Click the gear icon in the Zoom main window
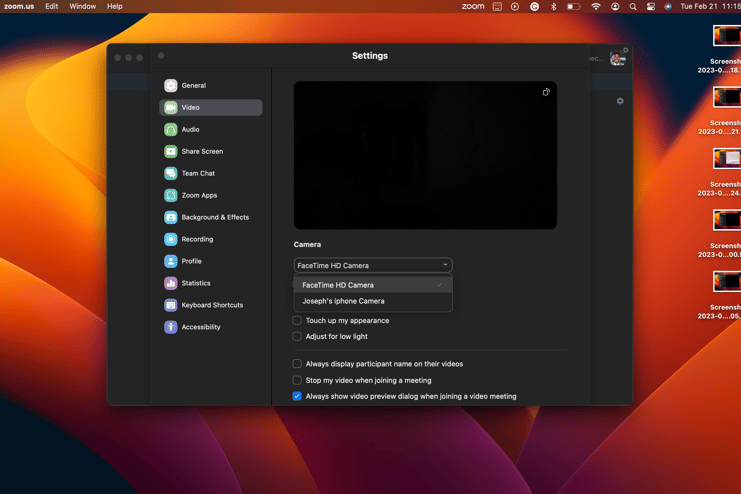The image size is (741, 494). 620,101
